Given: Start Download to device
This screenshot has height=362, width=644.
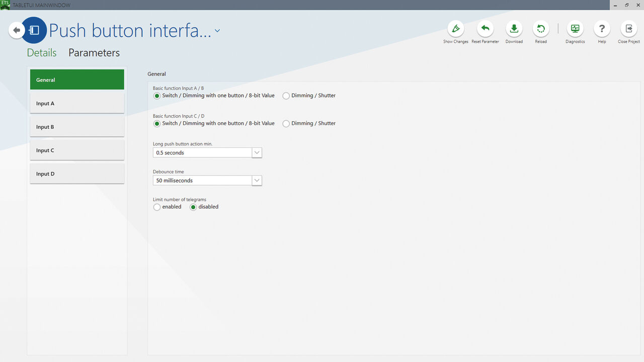Looking at the screenshot, I should [514, 29].
